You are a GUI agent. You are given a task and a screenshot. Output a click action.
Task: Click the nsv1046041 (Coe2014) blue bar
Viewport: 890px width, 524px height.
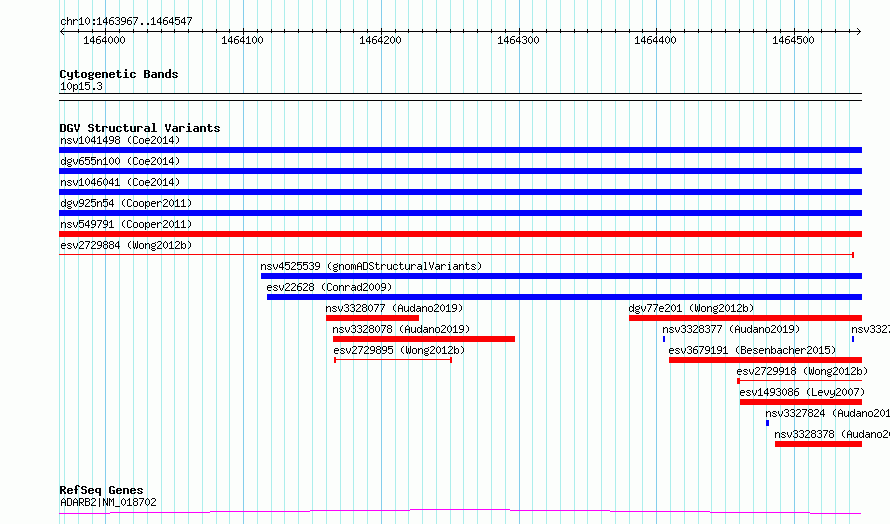(x=460, y=192)
